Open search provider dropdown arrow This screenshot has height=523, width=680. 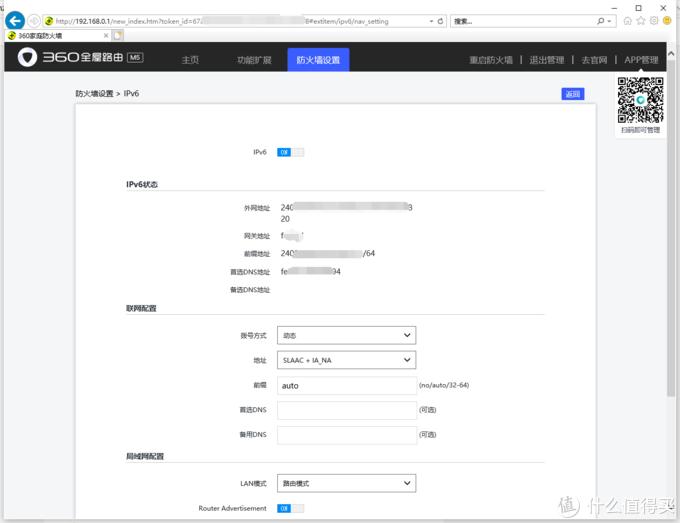tap(609, 21)
